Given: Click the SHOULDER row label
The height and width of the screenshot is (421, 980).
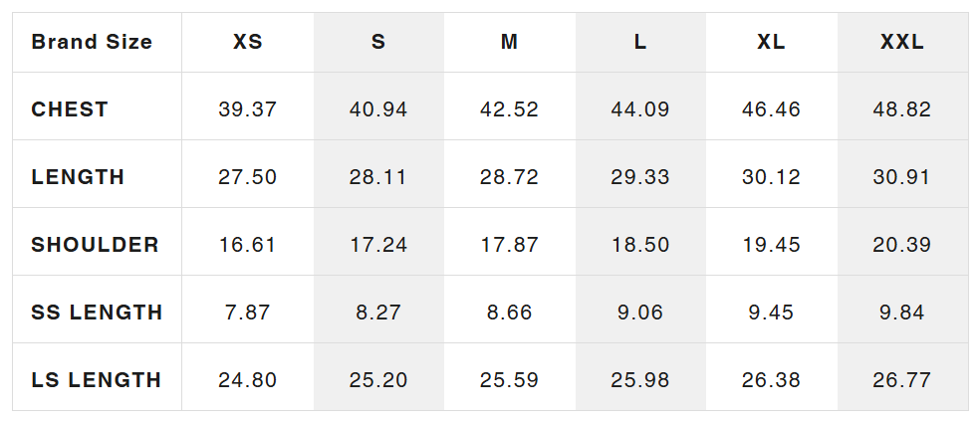Looking at the screenshot, I should (95, 244).
